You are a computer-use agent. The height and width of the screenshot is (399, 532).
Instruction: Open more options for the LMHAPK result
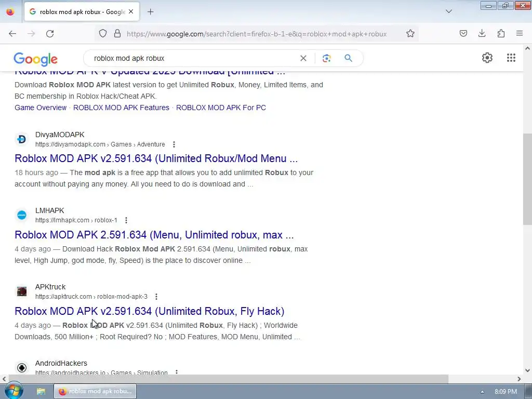126,220
